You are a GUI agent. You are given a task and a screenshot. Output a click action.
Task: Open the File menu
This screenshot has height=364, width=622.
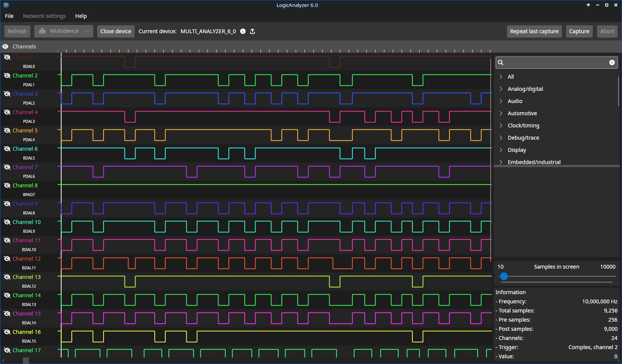tap(9, 16)
